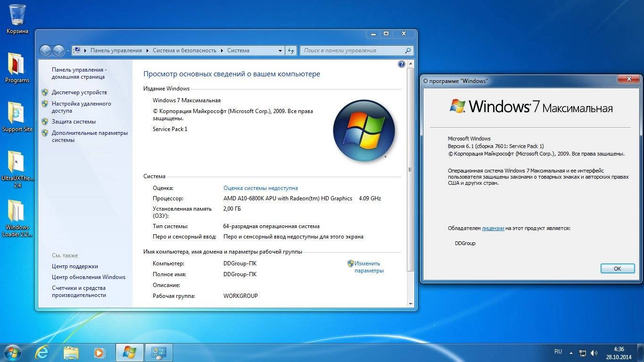
Task: Open Панель управления домашняя страница link
Action: 79,73
